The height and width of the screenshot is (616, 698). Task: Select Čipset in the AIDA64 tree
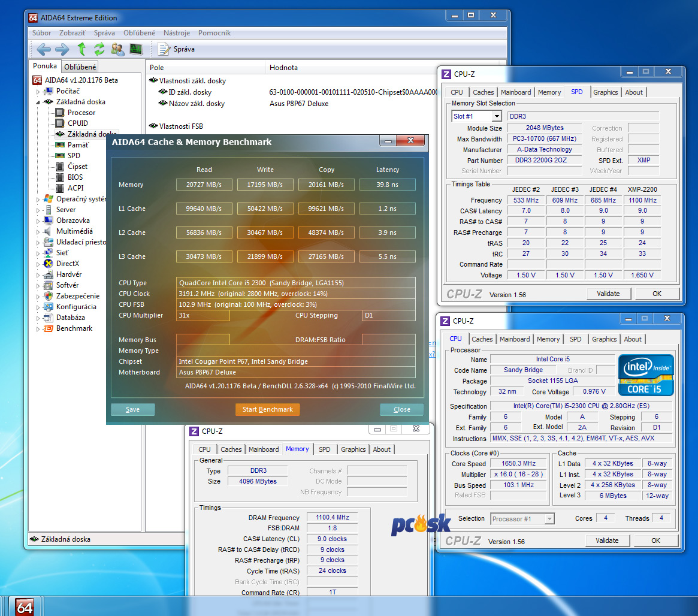coord(77,167)
